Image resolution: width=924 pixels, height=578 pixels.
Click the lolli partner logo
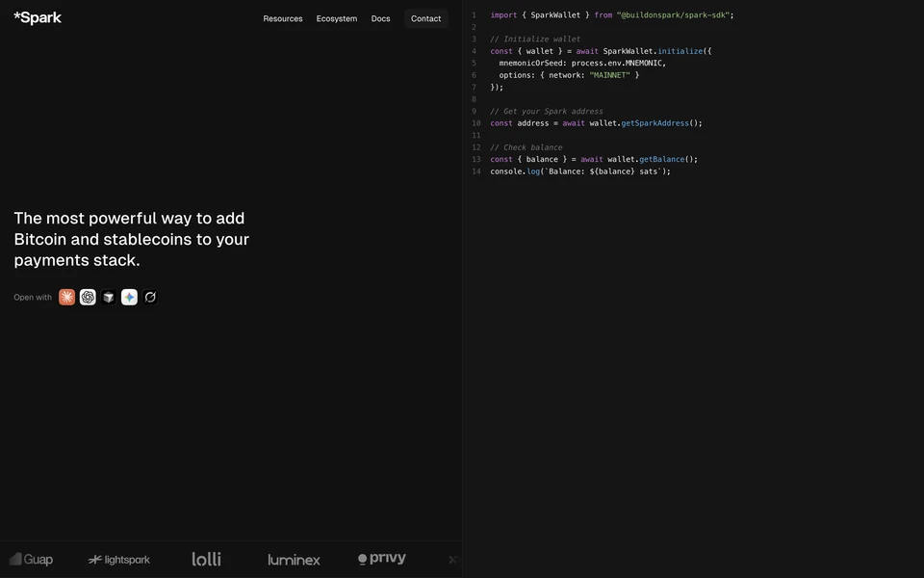pos(206,559)
